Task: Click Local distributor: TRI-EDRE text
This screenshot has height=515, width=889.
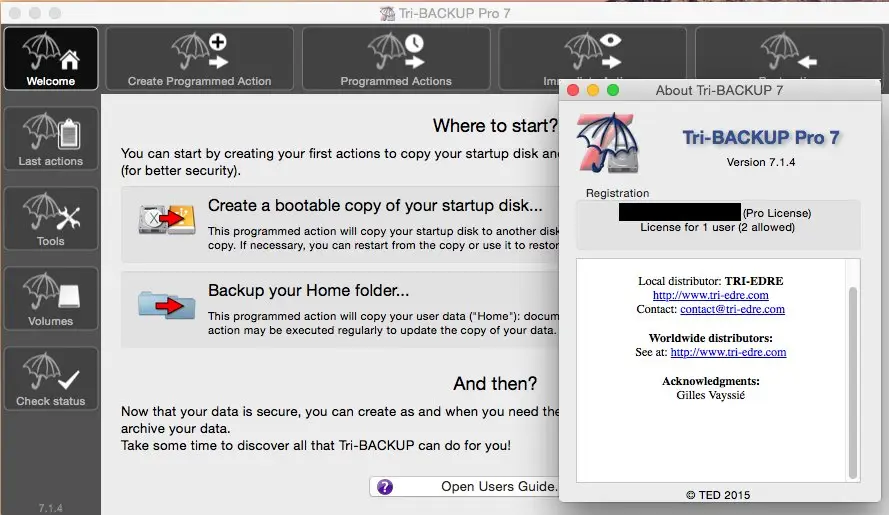Action: pyautogui.click(x=710, y=281)
